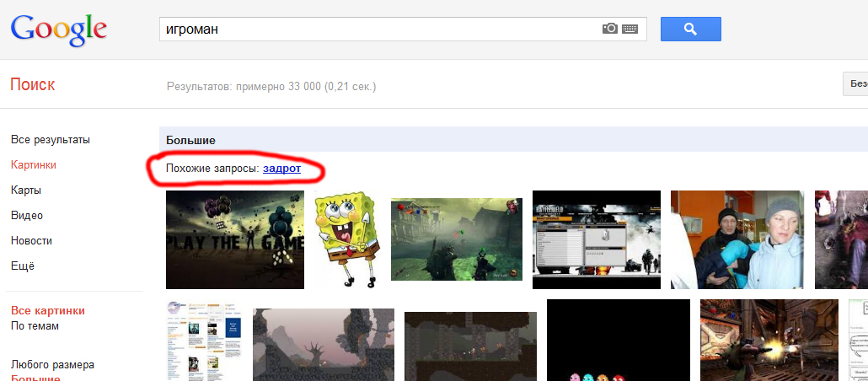
Task: Open Новости search category
Action: [x=31, y=241]
